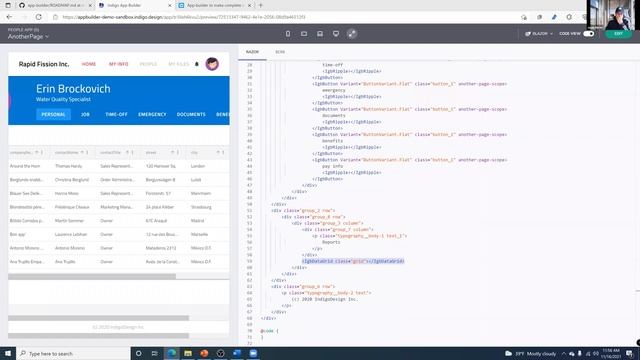
Task: Click the browser extensions puzzle icon
Action: [x=569, y=17]
